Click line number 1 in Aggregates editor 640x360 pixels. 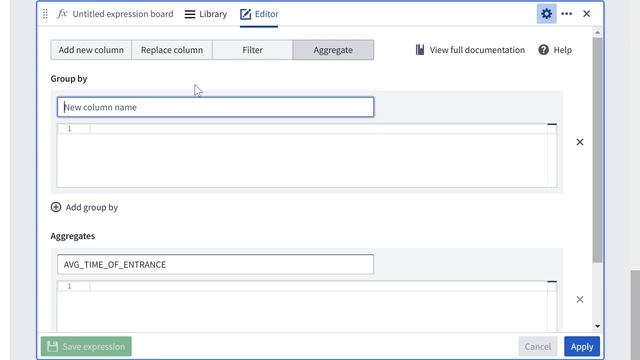(x=69, y=286)
